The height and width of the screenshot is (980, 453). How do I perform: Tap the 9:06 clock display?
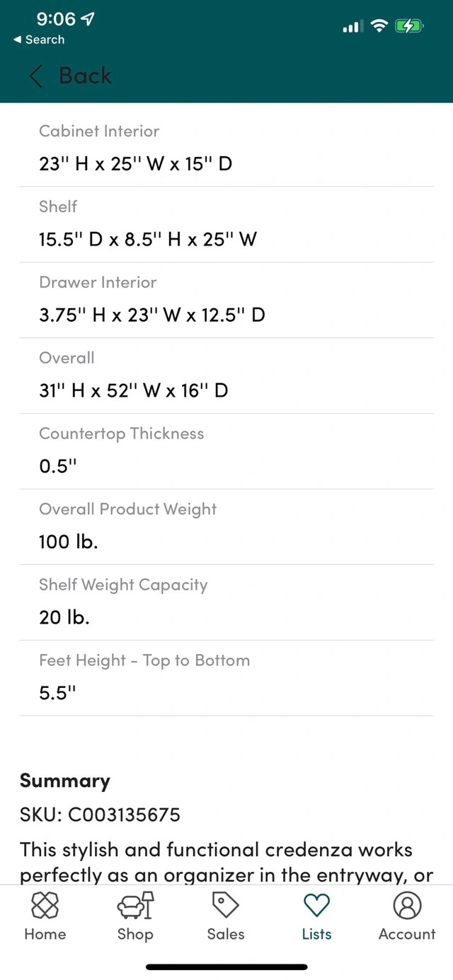(x=56, y=19)
